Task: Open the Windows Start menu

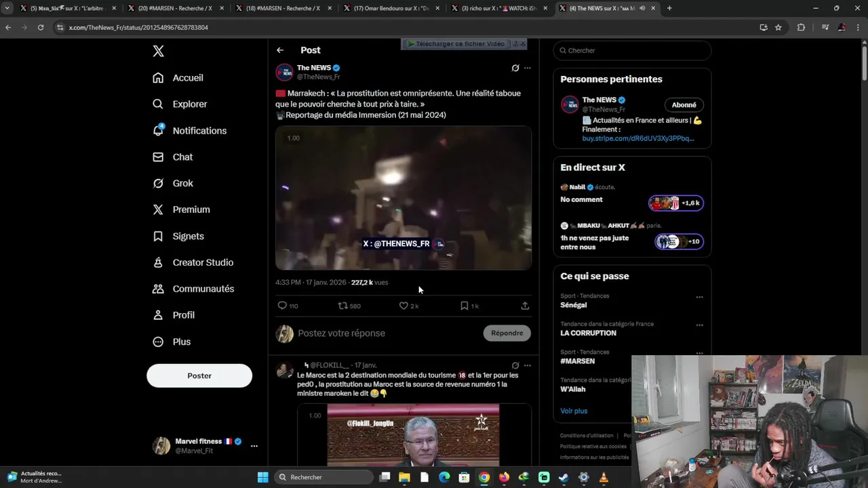Action: point(263,477)
